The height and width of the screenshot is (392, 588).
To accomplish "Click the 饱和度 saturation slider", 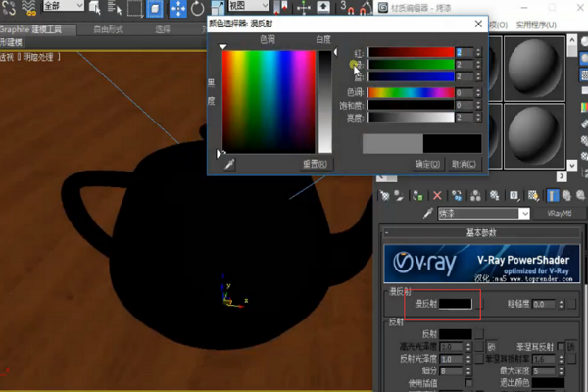I will pos(411,105).
